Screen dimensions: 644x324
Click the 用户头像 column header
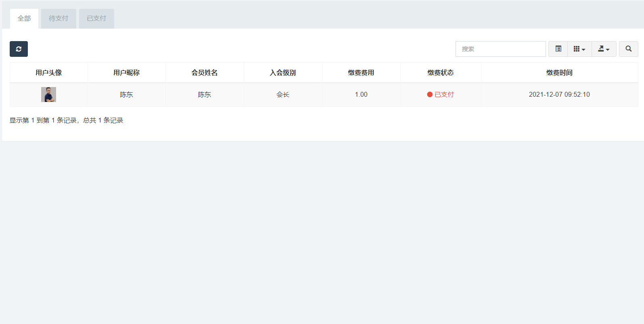[49, 73]
